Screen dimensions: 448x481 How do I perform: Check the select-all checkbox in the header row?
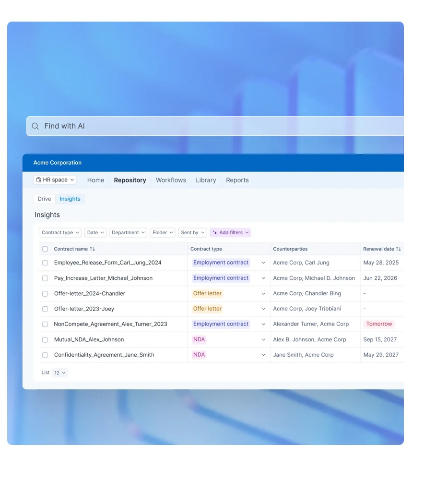pos(45,249)
